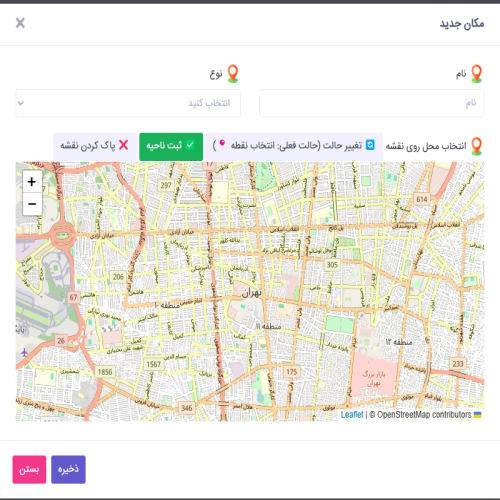
Task: Toggle mode via تغییر حالت button
Action: [294, 147]
